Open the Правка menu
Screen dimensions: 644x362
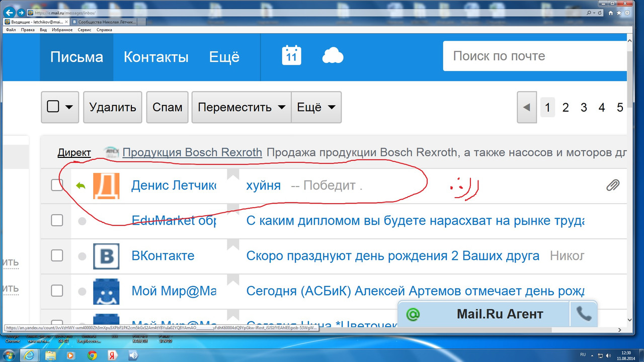coord(28,30)
